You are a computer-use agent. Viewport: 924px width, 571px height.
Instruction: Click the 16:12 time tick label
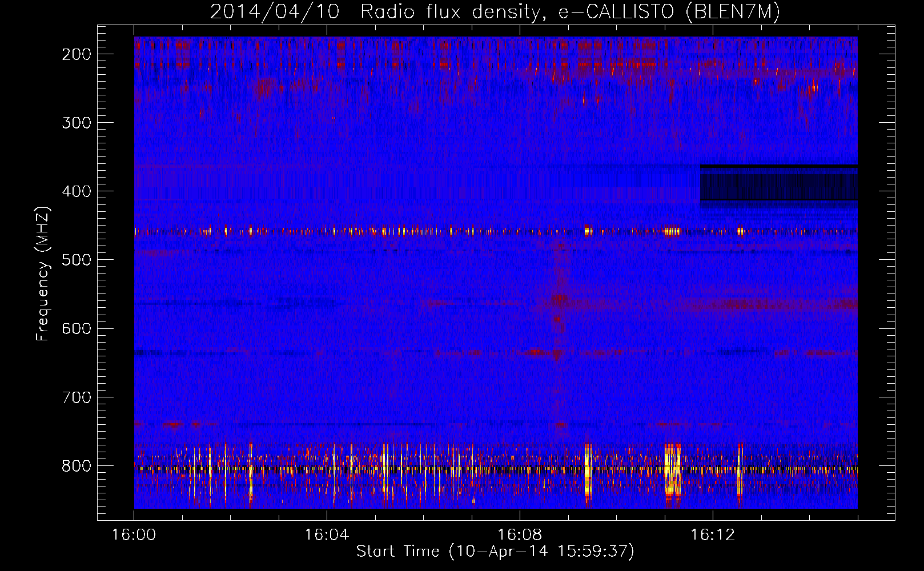click(713, 534)
